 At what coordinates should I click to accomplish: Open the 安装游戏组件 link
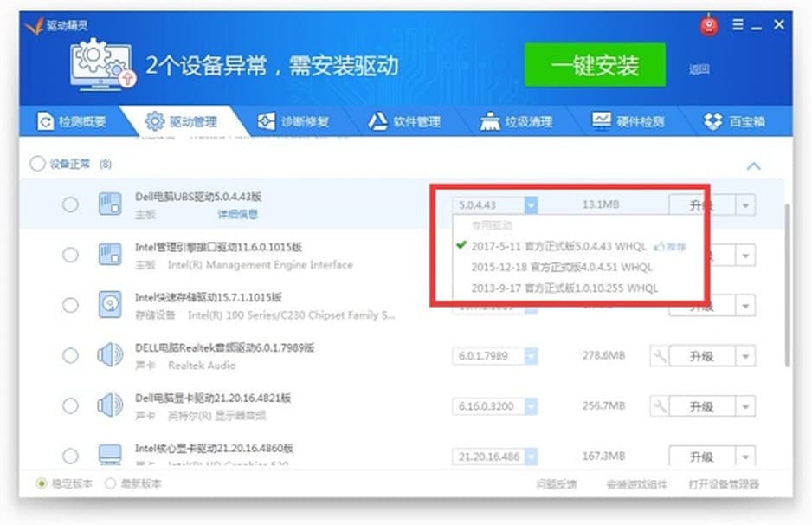coord(637,484)
